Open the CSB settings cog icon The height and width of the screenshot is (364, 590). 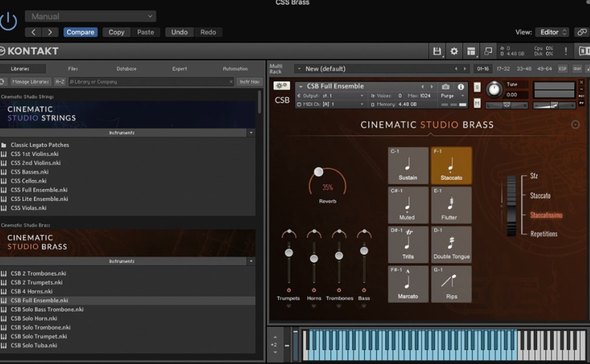tap(575, 124)
